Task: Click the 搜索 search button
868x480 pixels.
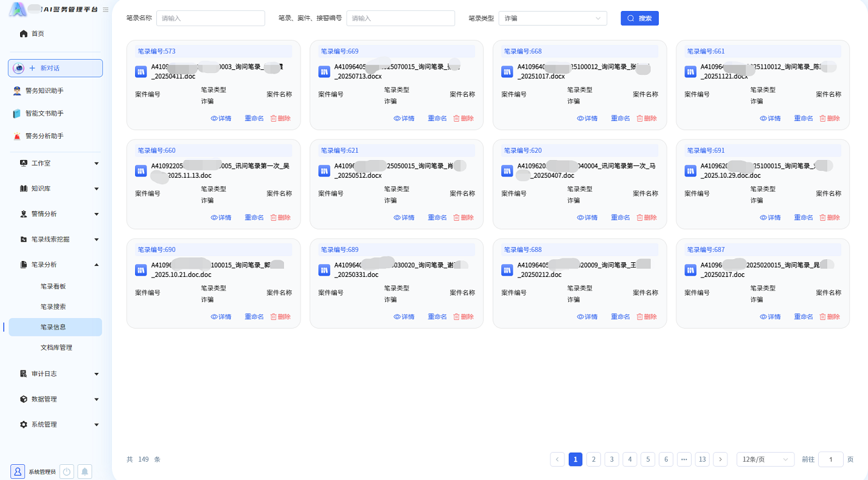Action: [x=639, y=18]
